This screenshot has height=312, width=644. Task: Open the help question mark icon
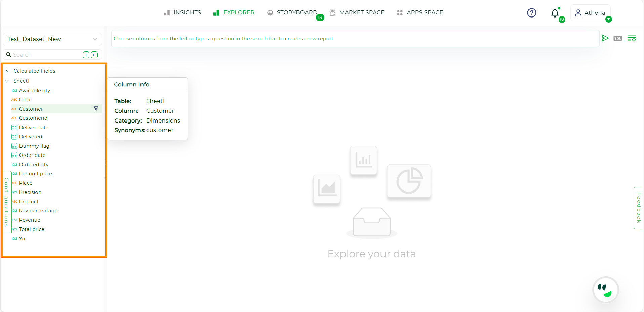pyautogui.click(x=531, y=12)
